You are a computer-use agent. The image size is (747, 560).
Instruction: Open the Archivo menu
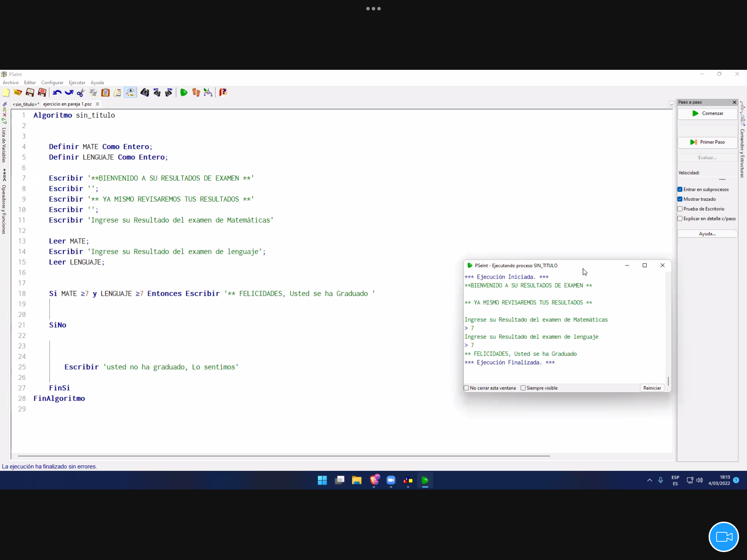(11, 83)
